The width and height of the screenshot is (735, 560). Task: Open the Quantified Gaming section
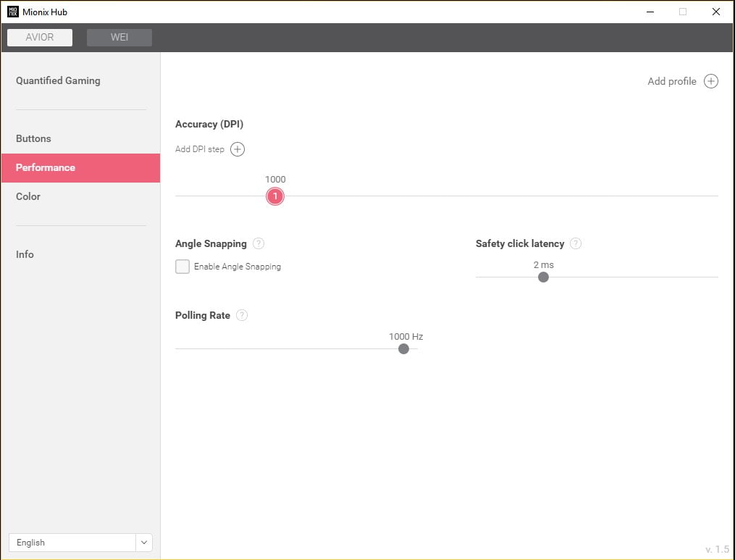coord(58,80)
